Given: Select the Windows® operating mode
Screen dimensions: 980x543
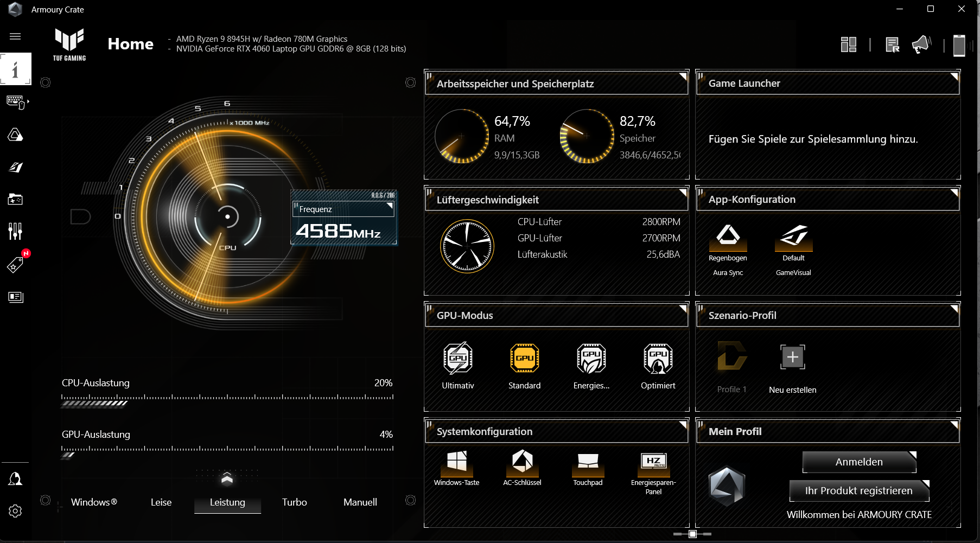Looking at the screenshot, I should pyautogui.click(x=94, y=502).
